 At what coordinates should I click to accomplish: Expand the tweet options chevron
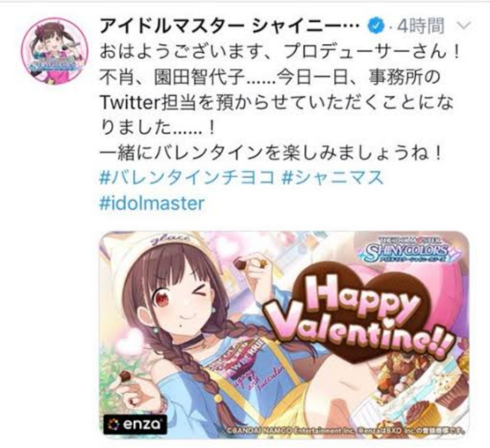click(x=463, y=25)
